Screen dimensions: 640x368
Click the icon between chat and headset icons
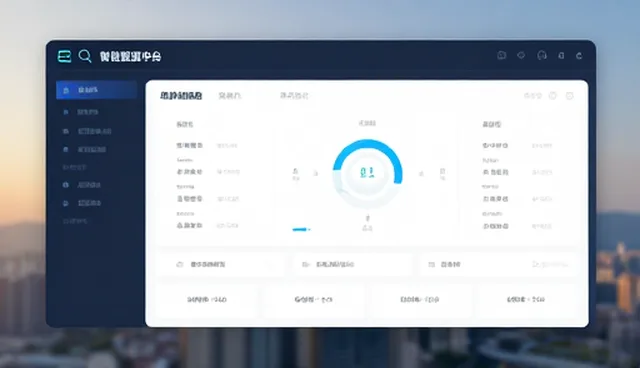tap(521, 55)
